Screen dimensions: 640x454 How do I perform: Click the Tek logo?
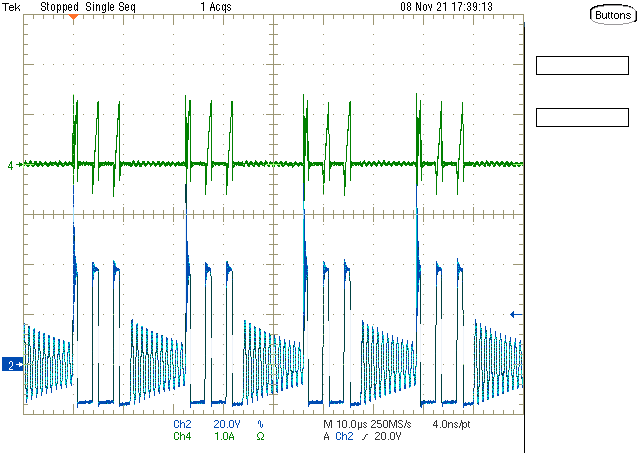point(12,6)
